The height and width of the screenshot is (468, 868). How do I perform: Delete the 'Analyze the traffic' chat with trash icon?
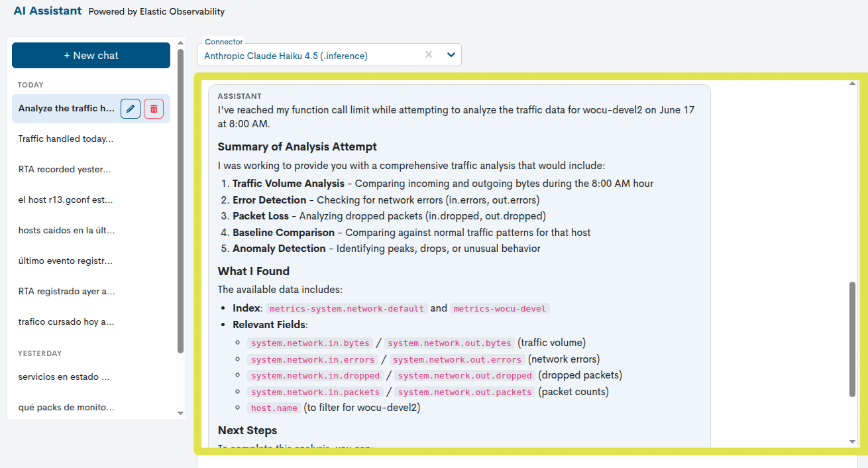coord(154,109)
